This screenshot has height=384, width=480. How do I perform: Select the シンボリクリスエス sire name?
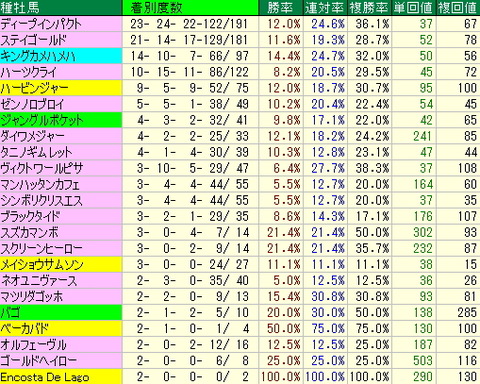[x=41, y=200]
